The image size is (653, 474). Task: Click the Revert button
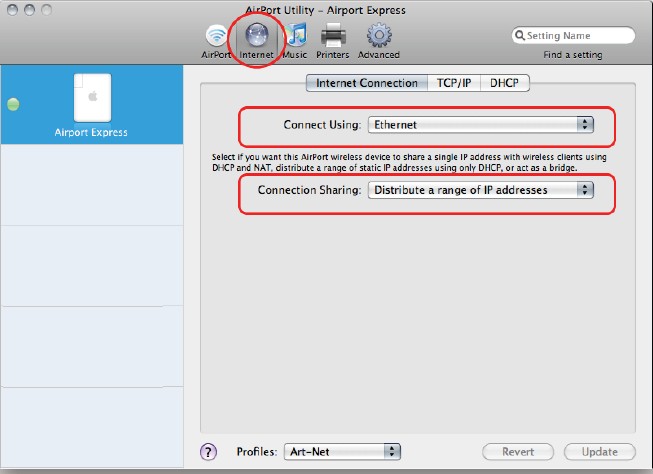[518, 452]
